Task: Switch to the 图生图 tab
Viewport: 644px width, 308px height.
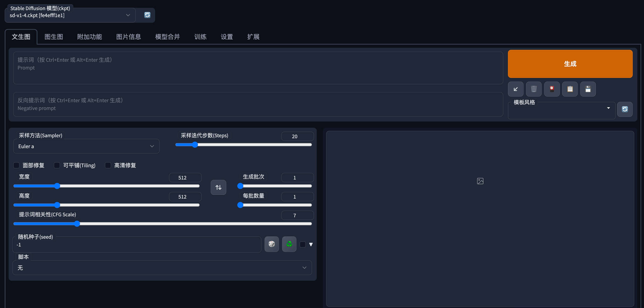Action: pos(53,37)
